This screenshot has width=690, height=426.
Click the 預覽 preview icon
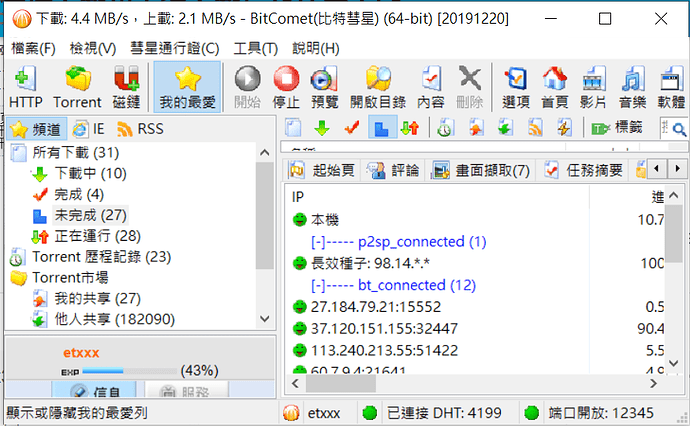325,87
